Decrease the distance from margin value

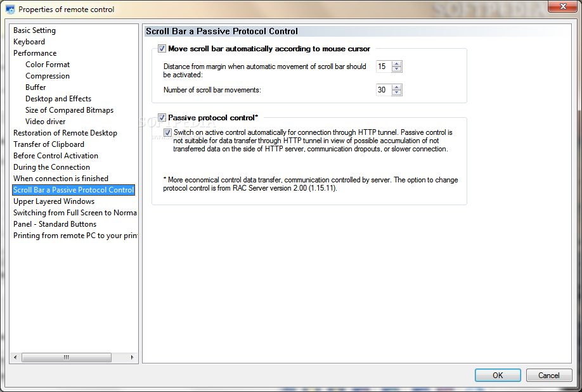[397, 70]
